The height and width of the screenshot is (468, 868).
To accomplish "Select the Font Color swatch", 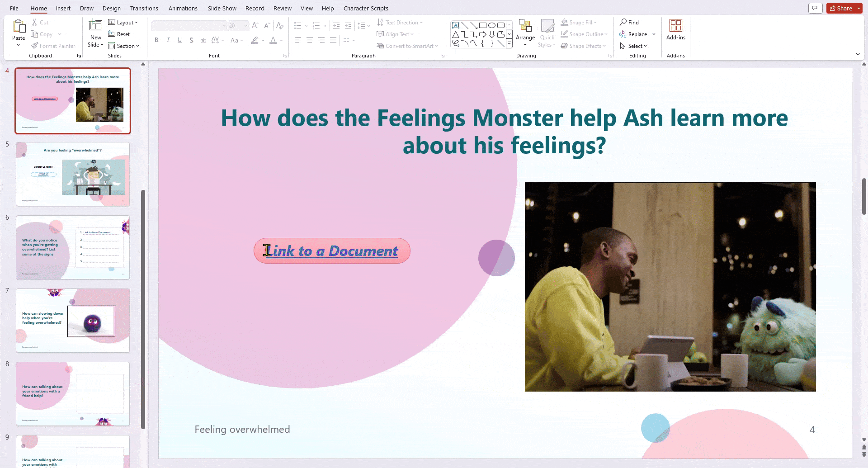I will pyautogui.click(x=273, y=40).
